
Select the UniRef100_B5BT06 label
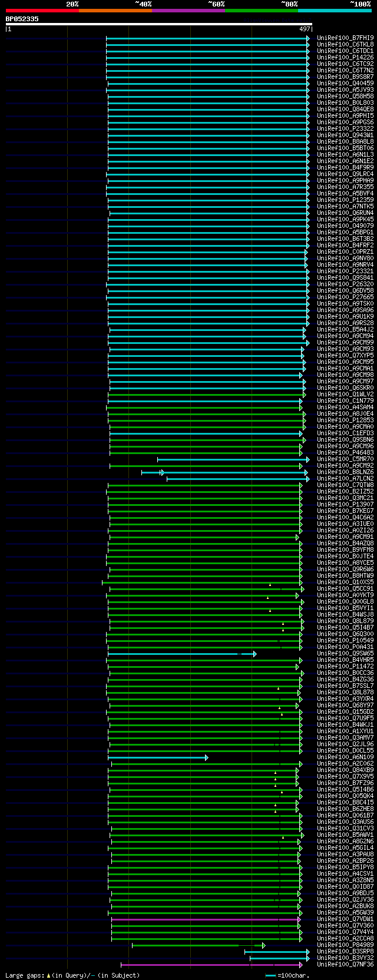click(345, 148)
